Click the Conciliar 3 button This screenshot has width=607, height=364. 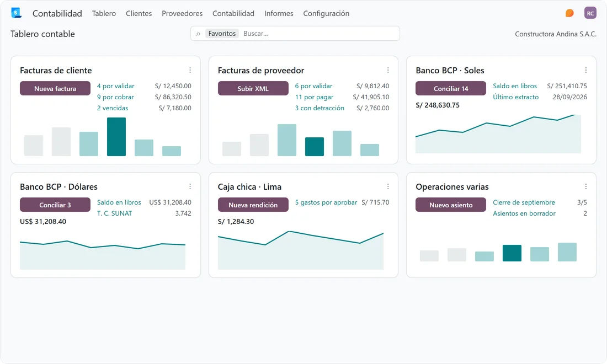click(x=55, y=205)
